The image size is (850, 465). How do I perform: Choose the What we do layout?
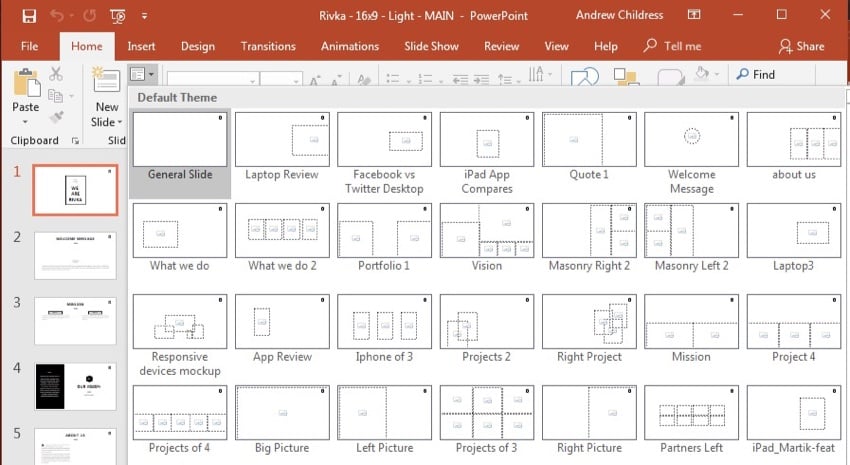180,237
